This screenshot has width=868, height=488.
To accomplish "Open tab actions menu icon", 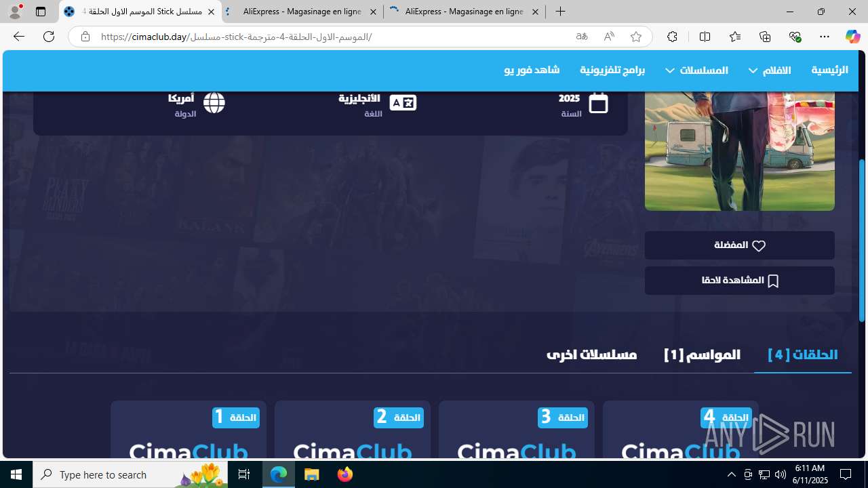I will tap(41, 12).
